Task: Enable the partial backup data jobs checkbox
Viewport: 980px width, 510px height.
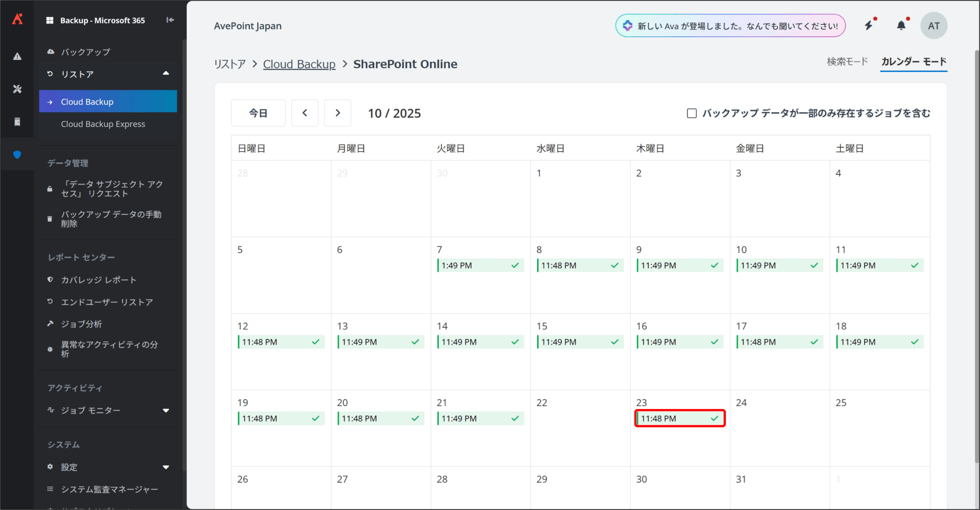Action: pyautogui.click(x=691, y=113)
